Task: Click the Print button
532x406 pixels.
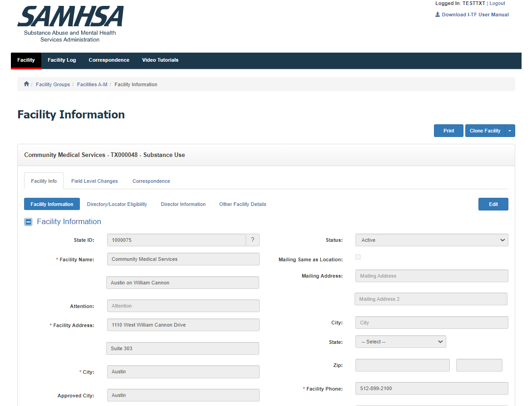Action: tap(448, 131)
